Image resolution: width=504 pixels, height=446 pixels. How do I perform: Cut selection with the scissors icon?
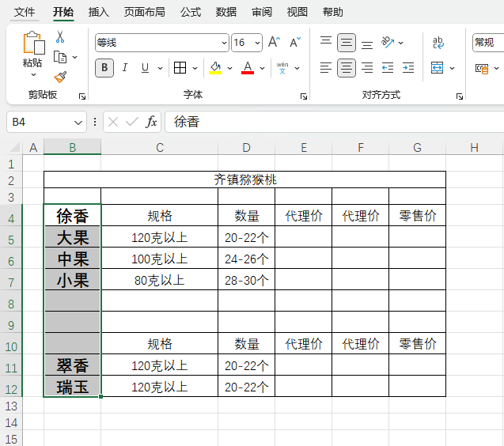(x=60, y=36)
